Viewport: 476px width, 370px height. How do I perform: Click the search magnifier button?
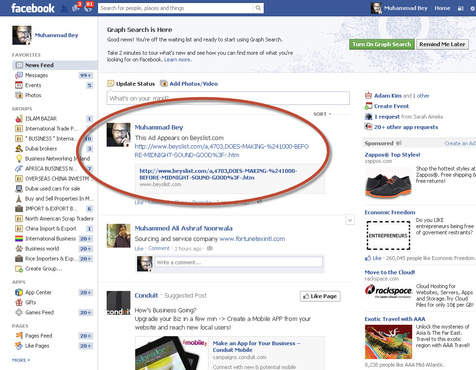(258, 8)
